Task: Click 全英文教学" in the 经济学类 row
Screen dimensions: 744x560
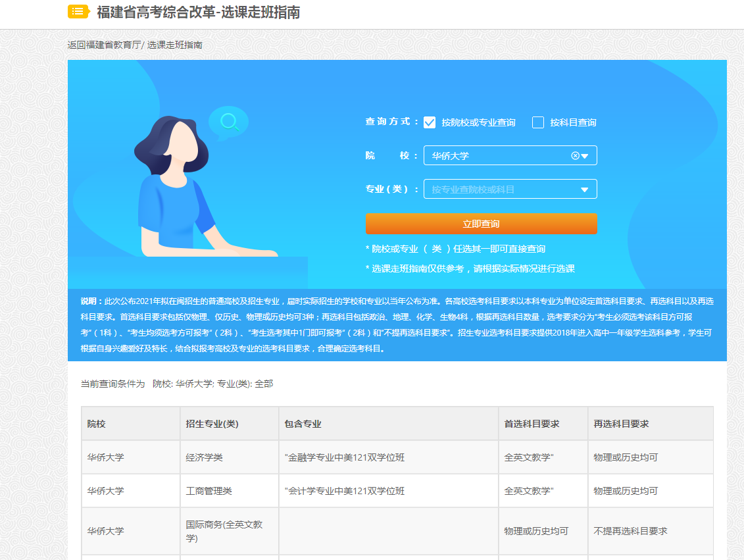Action: coord(543,457)
